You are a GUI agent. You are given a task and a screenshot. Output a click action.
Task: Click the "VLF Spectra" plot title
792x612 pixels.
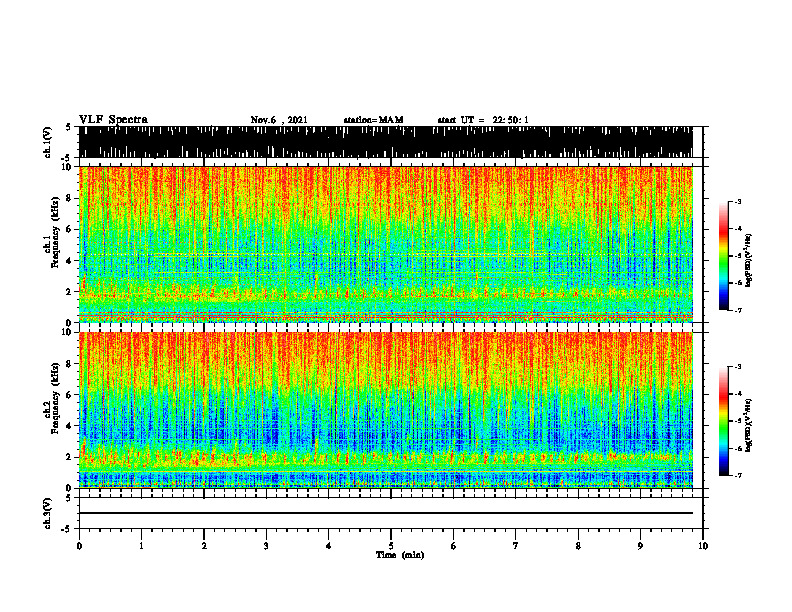[x=113, y=119]
